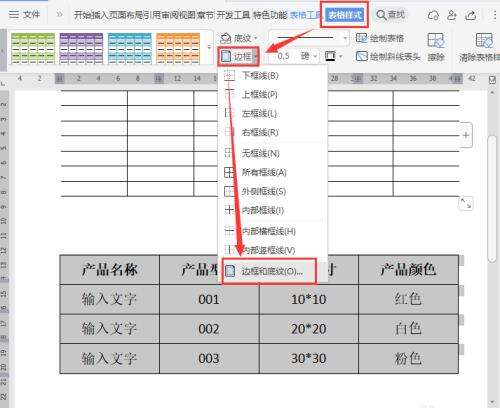Image resolution: width=500 pixels, height=408 pixels.
Task: Click the 清除表格样式 button
Action: pos(481,47)
